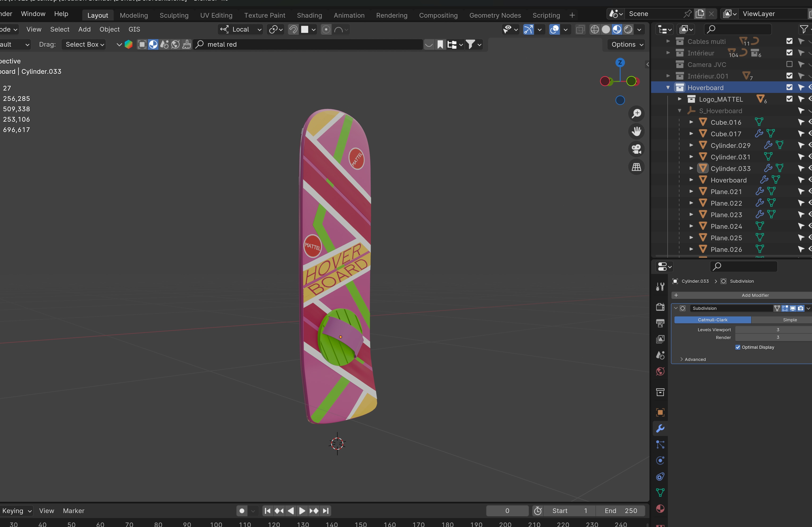Toggle modifier render camera icon
The width and height of the screenshot is (812, 527).
800,308
